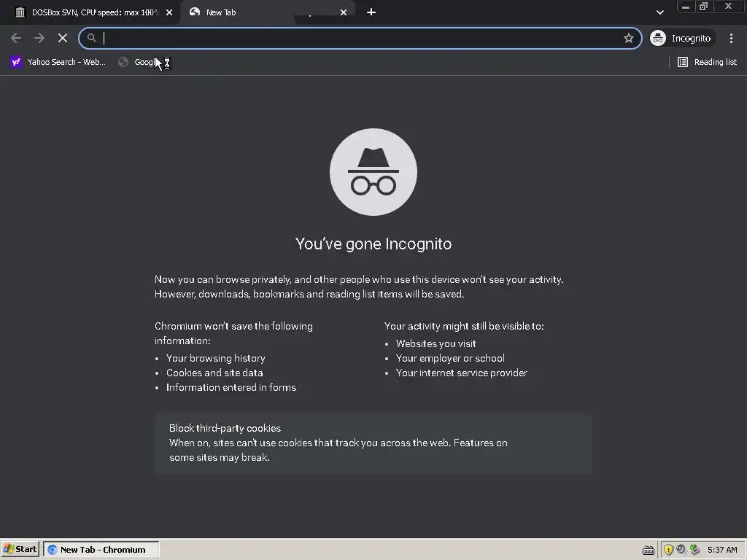Viewport: 747px width, 560px height.
Task: Click the "Your internet service provider" bullet
Action: 461,373
